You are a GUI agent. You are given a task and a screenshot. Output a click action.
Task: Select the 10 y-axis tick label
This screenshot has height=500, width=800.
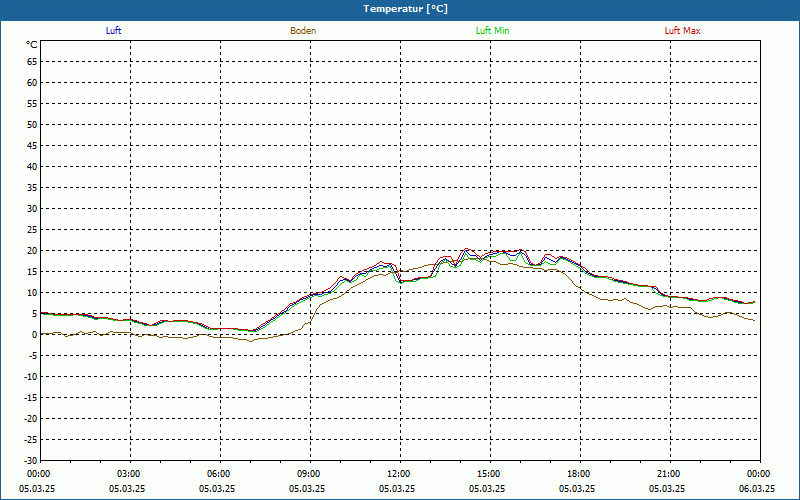pos(32,293)
